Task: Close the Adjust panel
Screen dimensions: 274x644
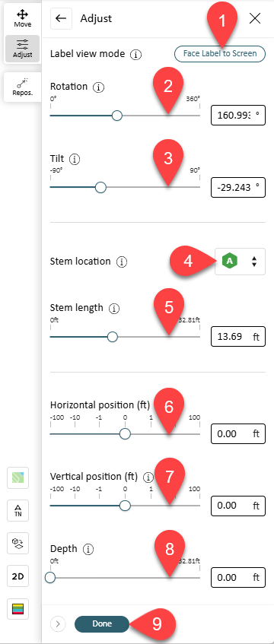Action: pyautogui.click(x=255, y=19)
